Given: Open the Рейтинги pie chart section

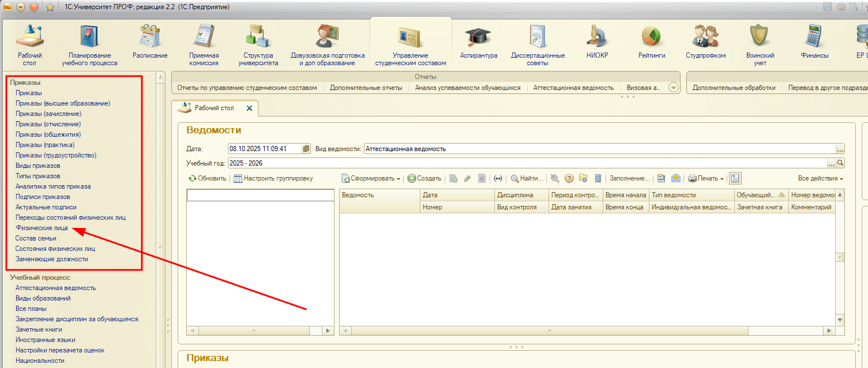Looking at the screenshot, I should point(652,36).
